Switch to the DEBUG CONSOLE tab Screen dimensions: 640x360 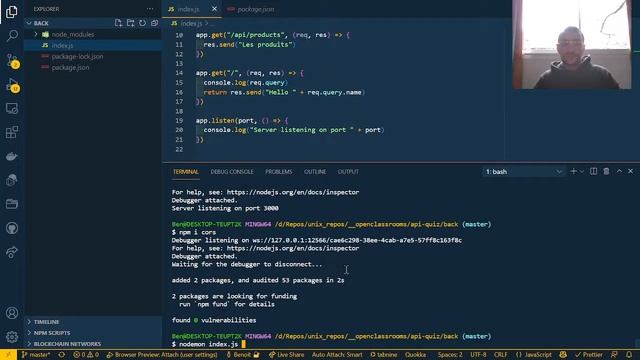tap(232, 172)
